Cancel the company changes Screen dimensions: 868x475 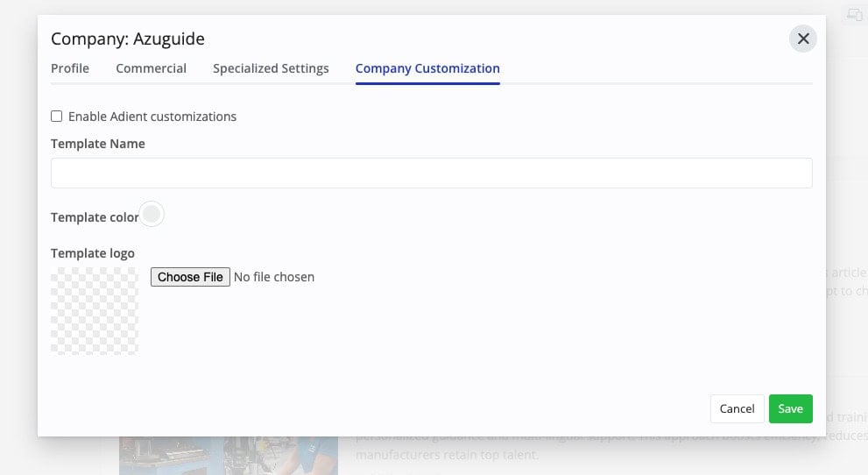coord(737,409)
